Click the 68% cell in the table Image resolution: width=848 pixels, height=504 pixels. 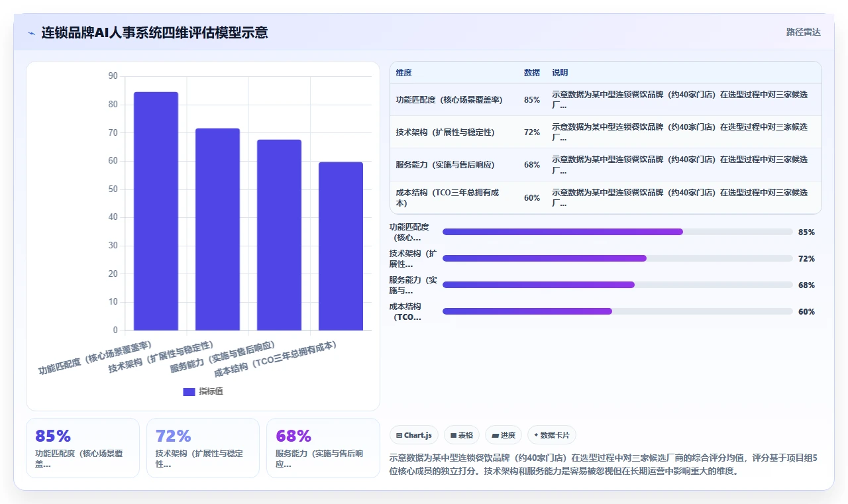click(532, 164)
